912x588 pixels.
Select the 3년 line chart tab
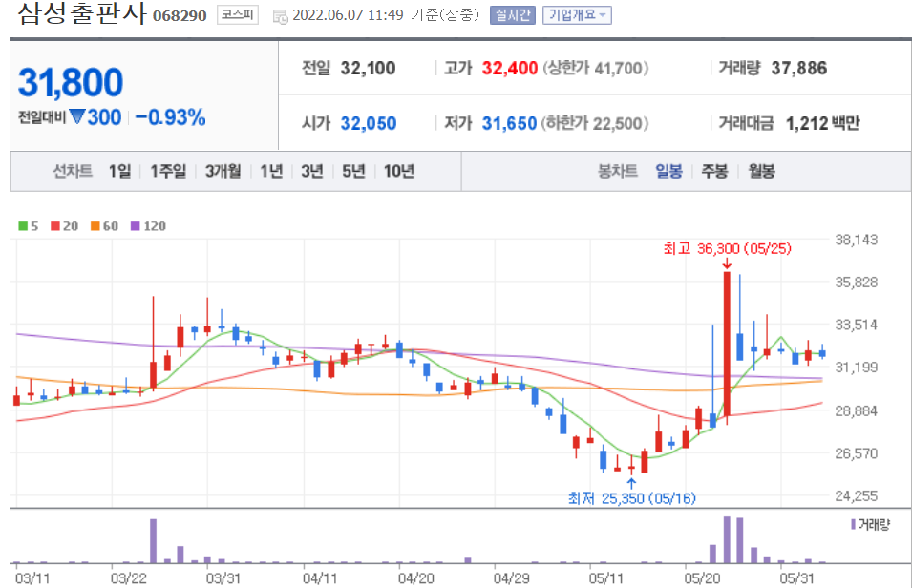coord(312,171)
